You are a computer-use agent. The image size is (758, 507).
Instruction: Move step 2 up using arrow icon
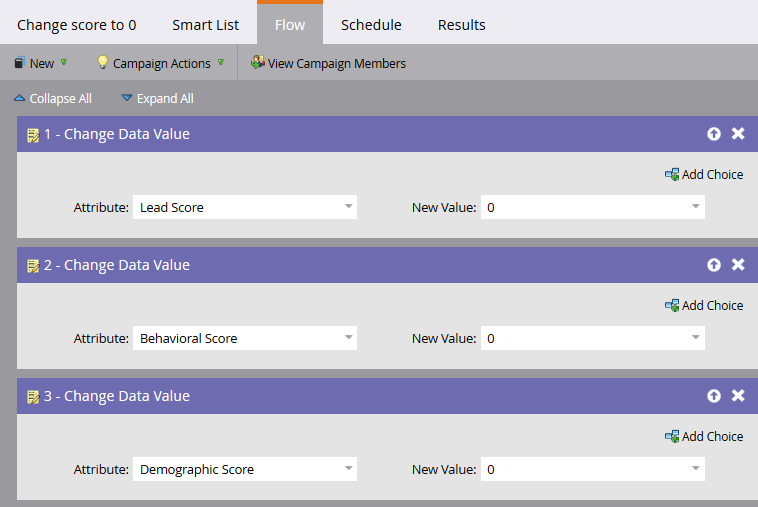tap(714, 265)
